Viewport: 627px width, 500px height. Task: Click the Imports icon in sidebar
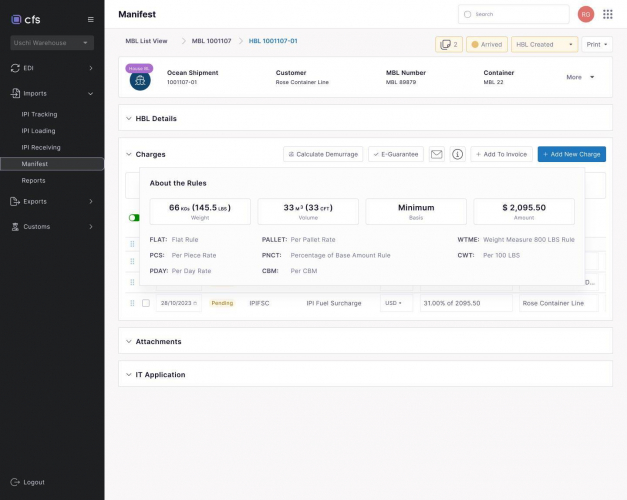tap(15, 93)
